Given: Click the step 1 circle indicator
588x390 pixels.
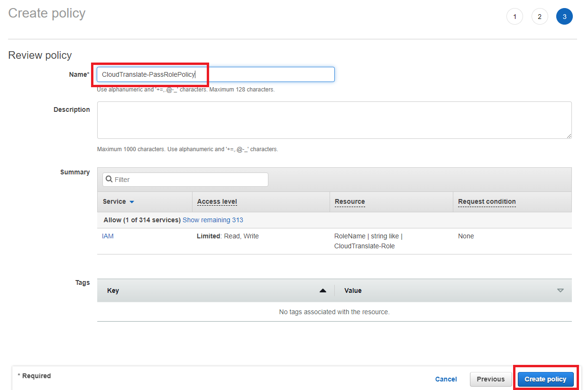Looking at the screenshot, I should (514, 17).
